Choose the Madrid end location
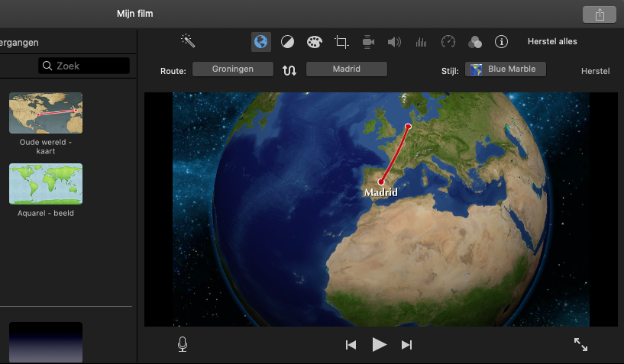 pyautogui.click(x=347, y=69)
